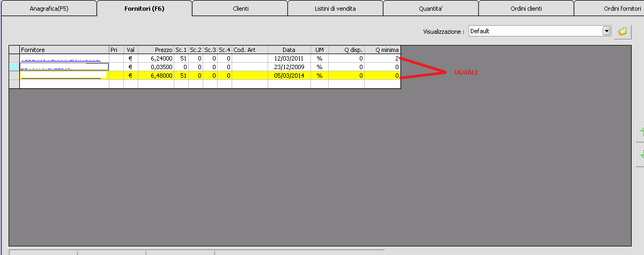Click the € currency cell in the 6,48000 row
Viewport: 644px width, 255px height.
pos(131,76)
